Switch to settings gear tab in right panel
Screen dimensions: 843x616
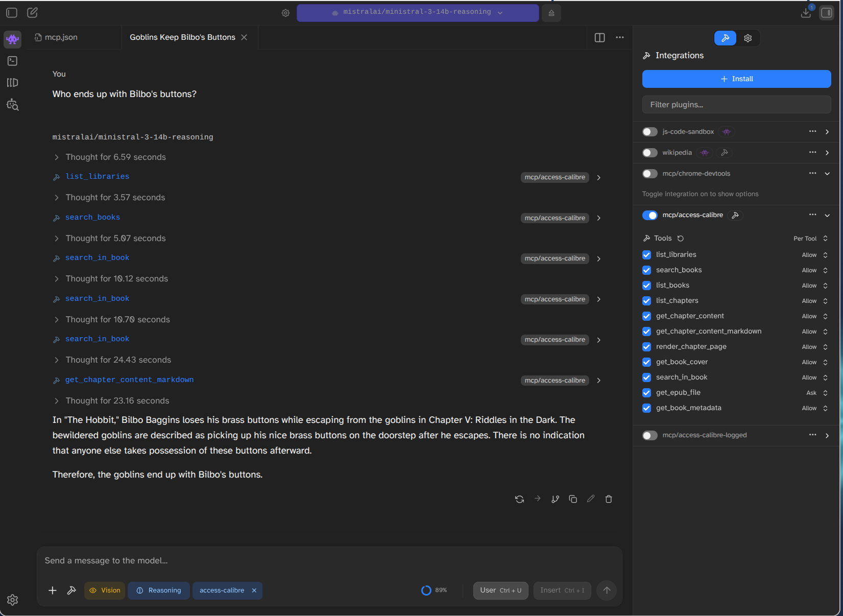pyautogui.click(x=748, y=38)
